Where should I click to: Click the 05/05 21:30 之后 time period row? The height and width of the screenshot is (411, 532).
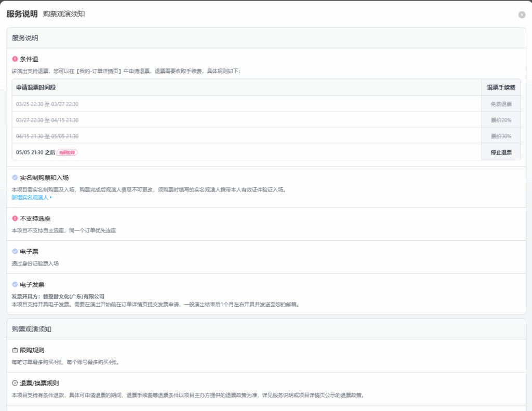pos(35,153)
